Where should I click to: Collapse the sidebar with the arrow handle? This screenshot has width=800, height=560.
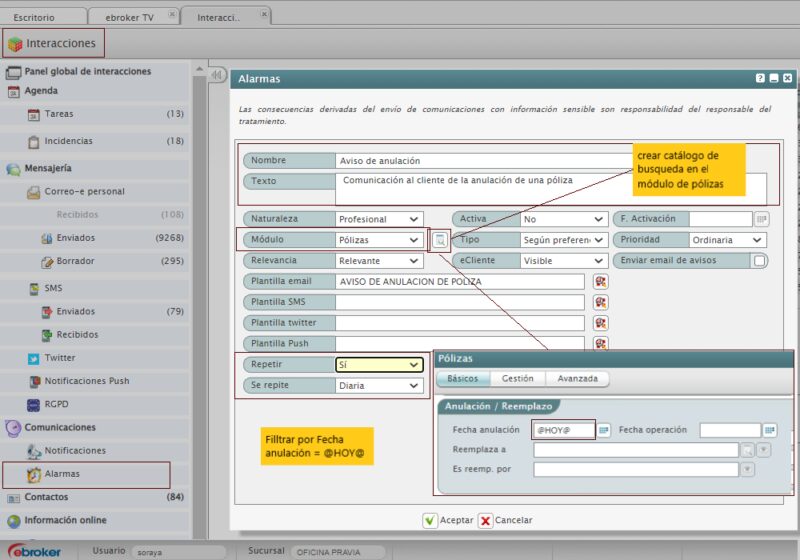[217, 75]
